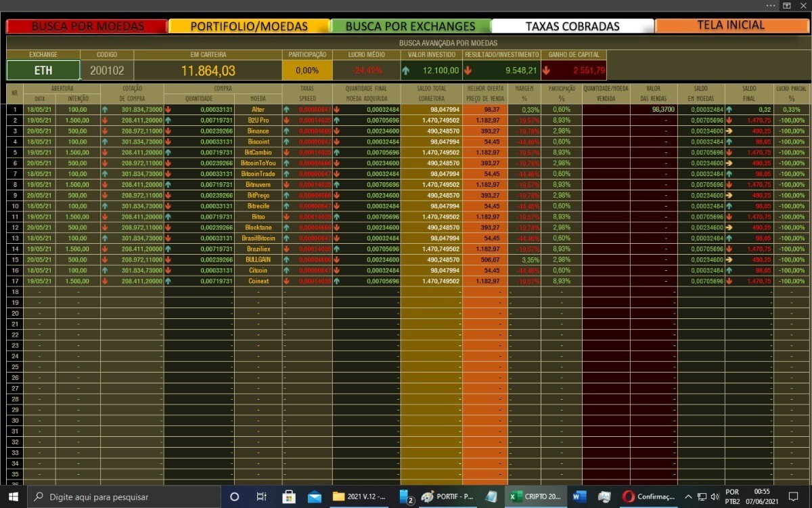Click the three-dots ribbon options icon
Screen dimensions: 812x508
pos(771,5)
